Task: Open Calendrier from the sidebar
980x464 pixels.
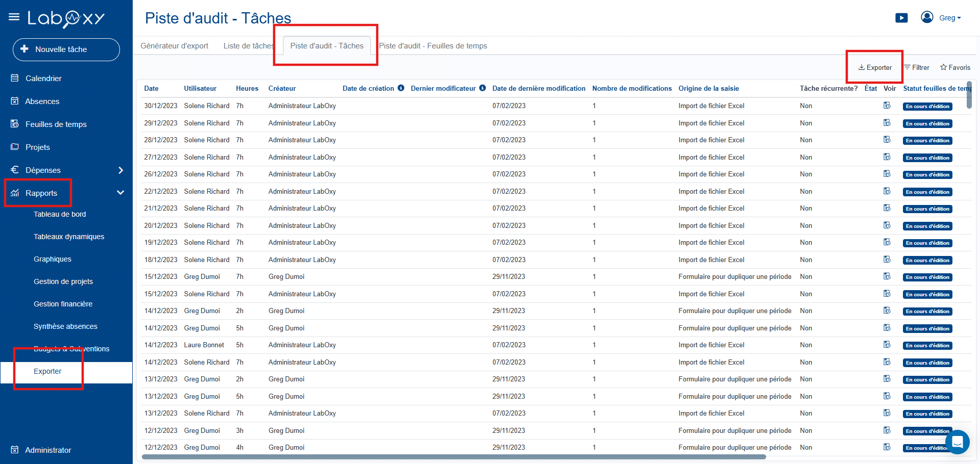Action: (43, 79)
